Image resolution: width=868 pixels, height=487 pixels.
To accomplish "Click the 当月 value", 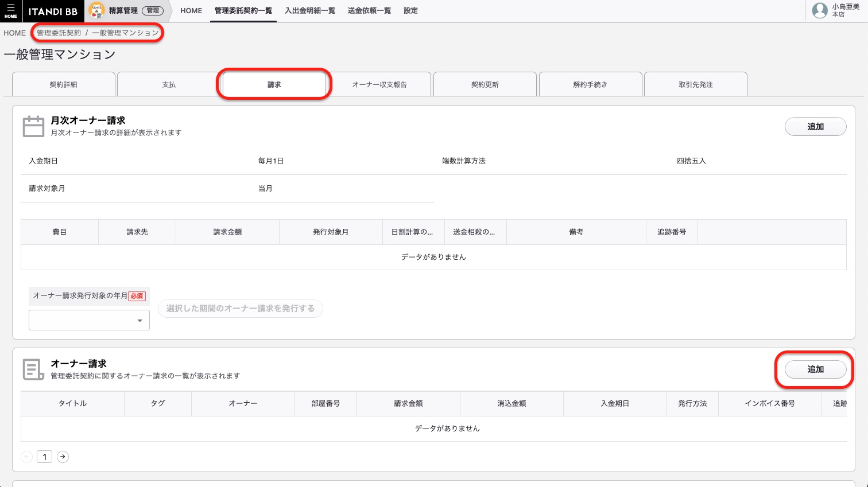I will coord(265,189).
